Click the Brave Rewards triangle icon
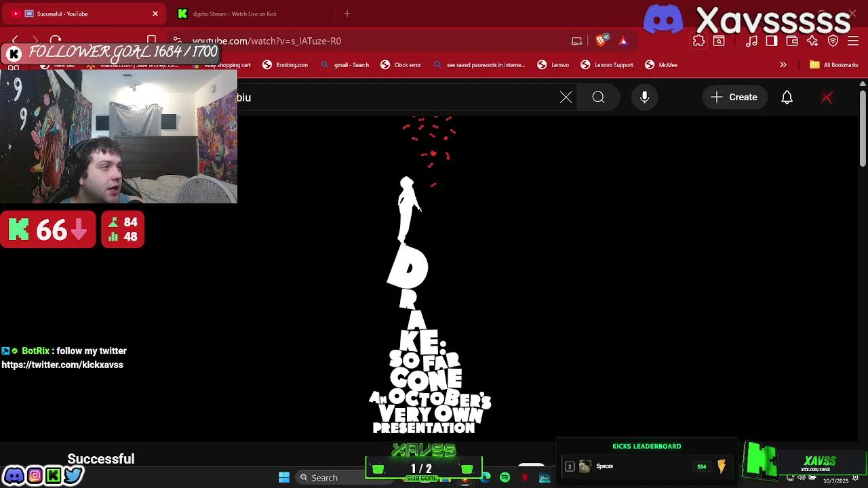This screenshot has width=868, height=488. point(623,41)
